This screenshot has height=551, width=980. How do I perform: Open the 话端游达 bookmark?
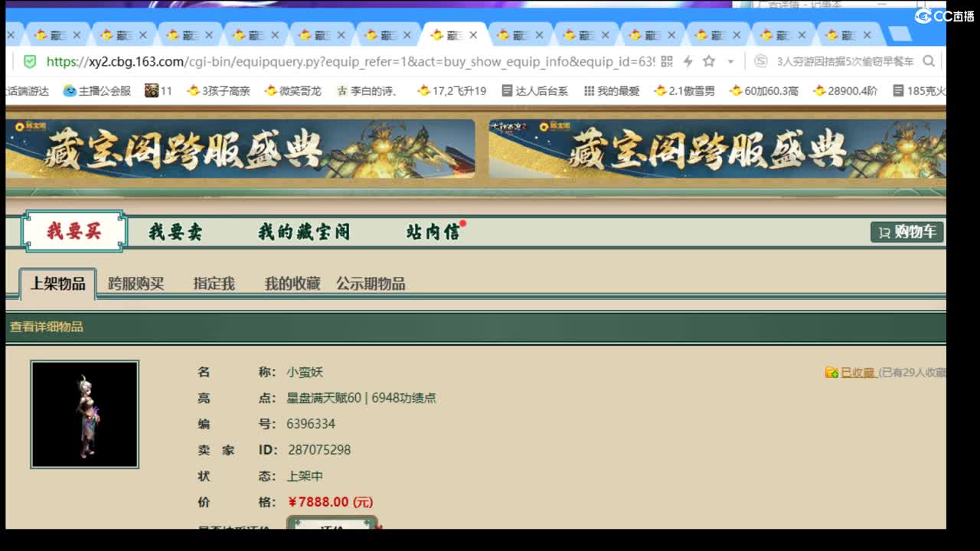pos(28,90)
